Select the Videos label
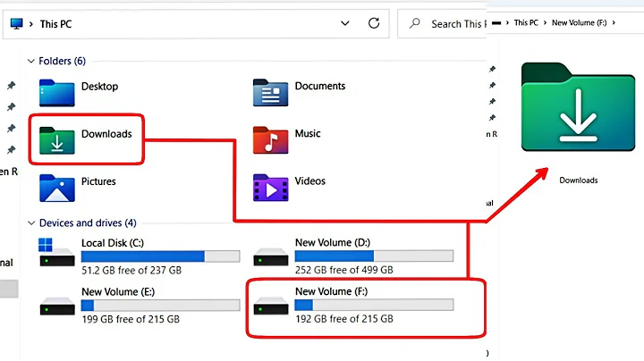 tap(310, 180)
